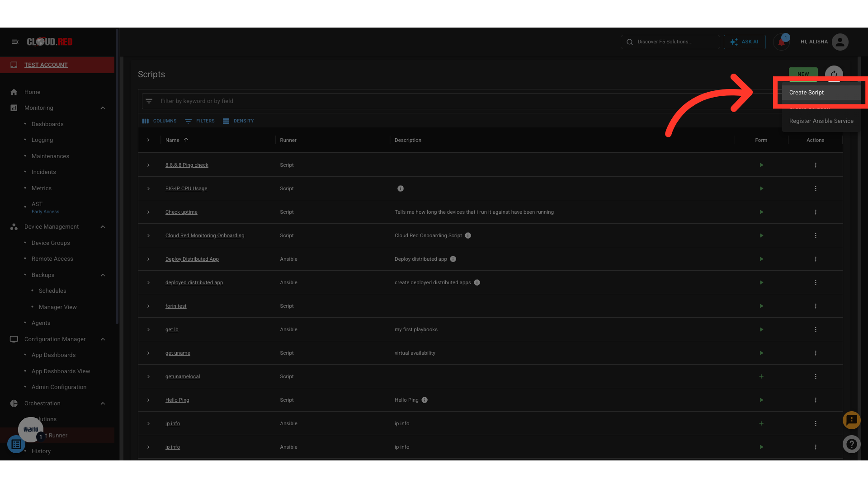868x488 pixels.
Task: Open the feedback chat icon
Action: click(x=852, y=420)
